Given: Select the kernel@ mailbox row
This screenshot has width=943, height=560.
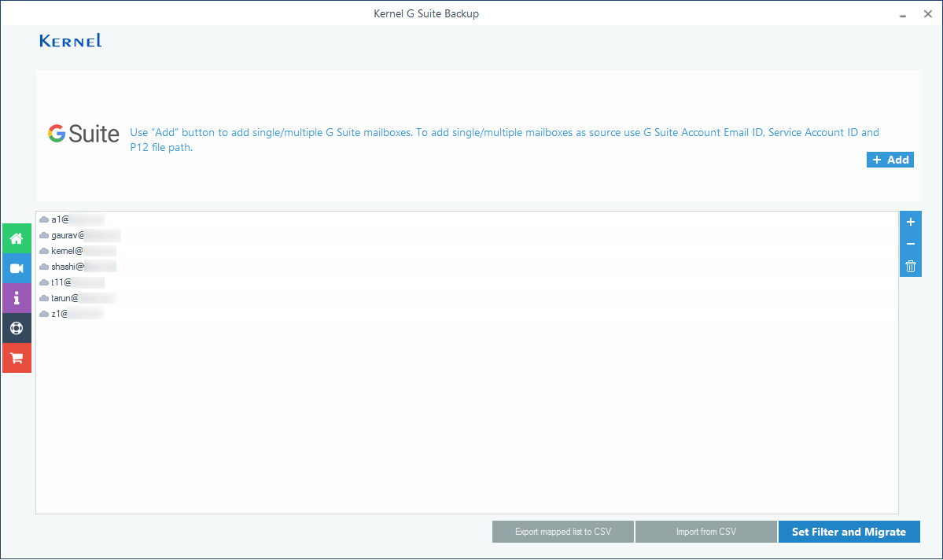Looking at the screenshot, I should point(467,251).
